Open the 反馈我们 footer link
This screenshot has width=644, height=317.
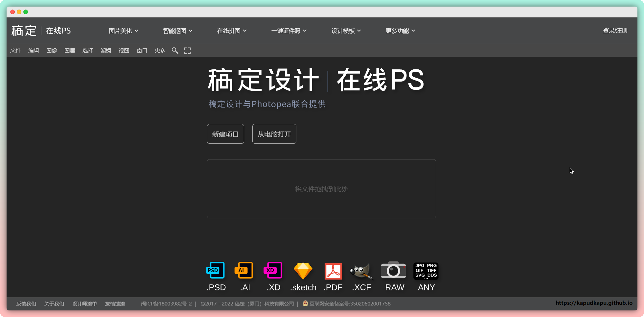click(26, 304)
